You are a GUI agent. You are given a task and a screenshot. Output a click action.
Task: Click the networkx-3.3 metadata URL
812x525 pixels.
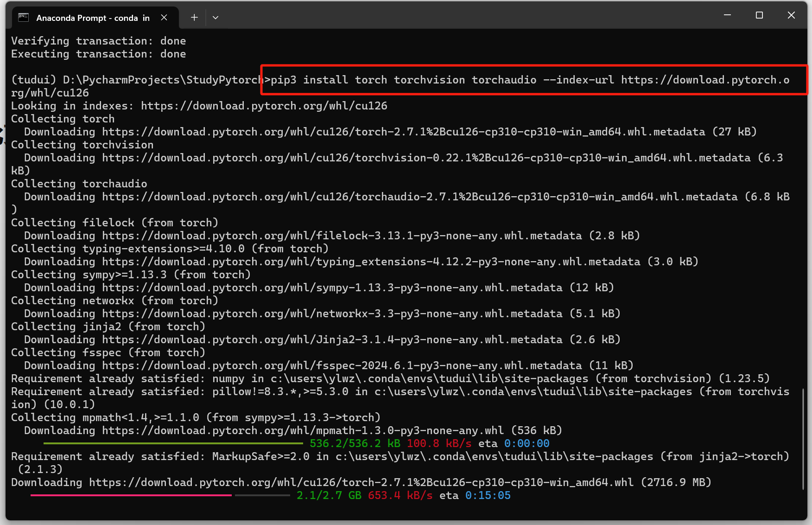click(x=332, y=314)
